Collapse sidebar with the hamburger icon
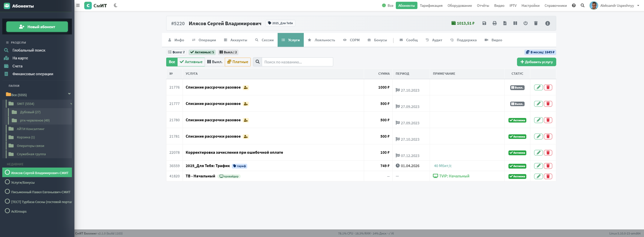 [x=78, y=5]
